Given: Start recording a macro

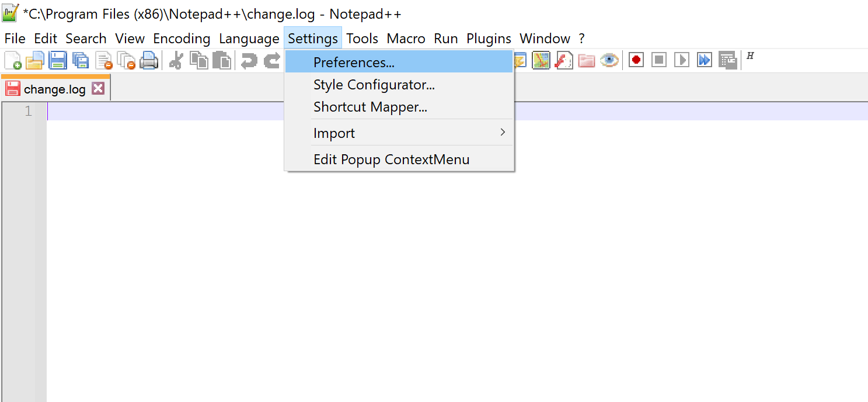Looking at the screenshot, I should pos(635,60).
